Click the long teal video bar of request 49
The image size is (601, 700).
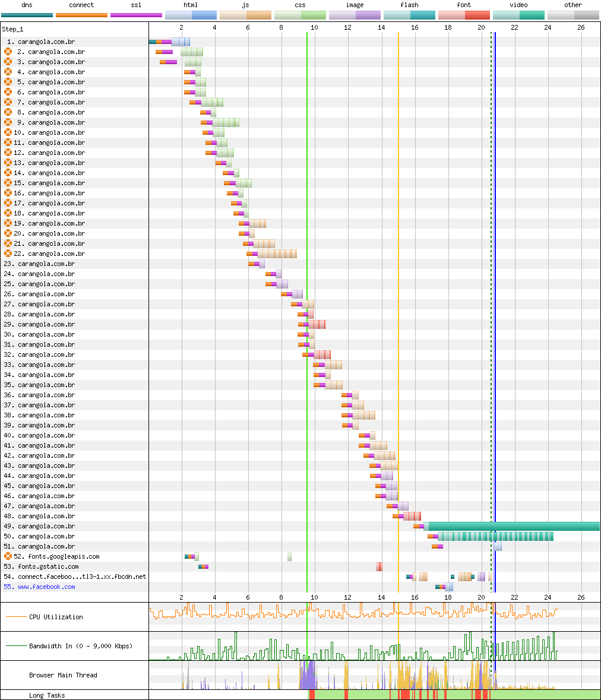pyautogui.click(x=514, y=527)
